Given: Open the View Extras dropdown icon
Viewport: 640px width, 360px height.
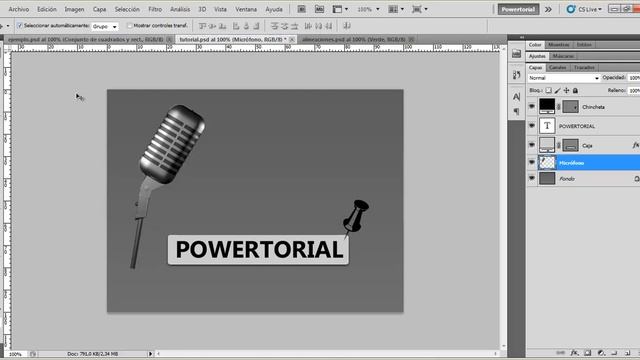Looking at the screenshot, I should pos(340,9).
